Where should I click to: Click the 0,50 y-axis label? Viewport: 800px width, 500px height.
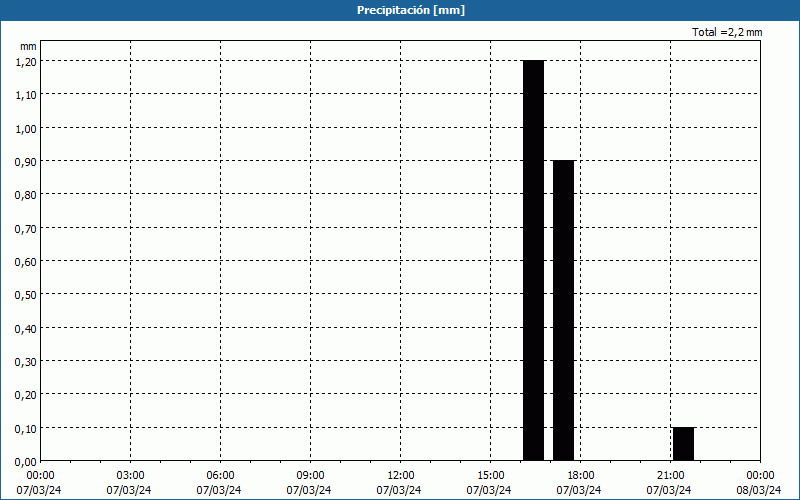[x=26, y=295]
